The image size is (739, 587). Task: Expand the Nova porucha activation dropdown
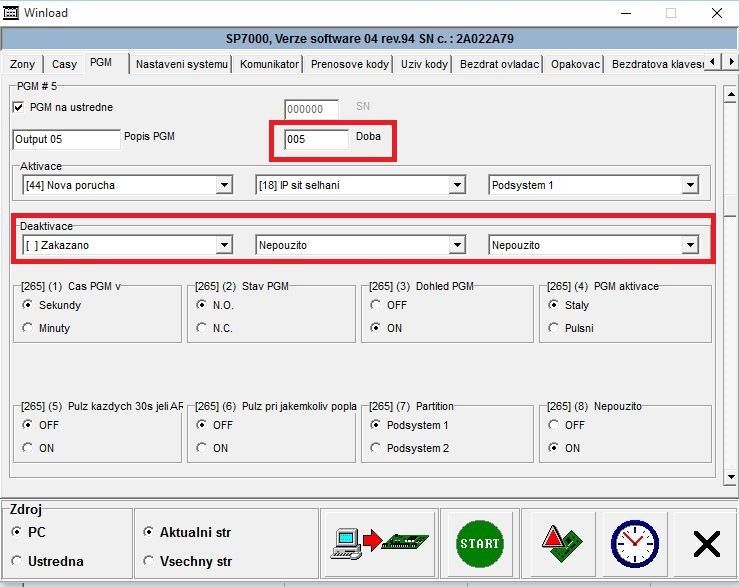(x=223, y=185)
